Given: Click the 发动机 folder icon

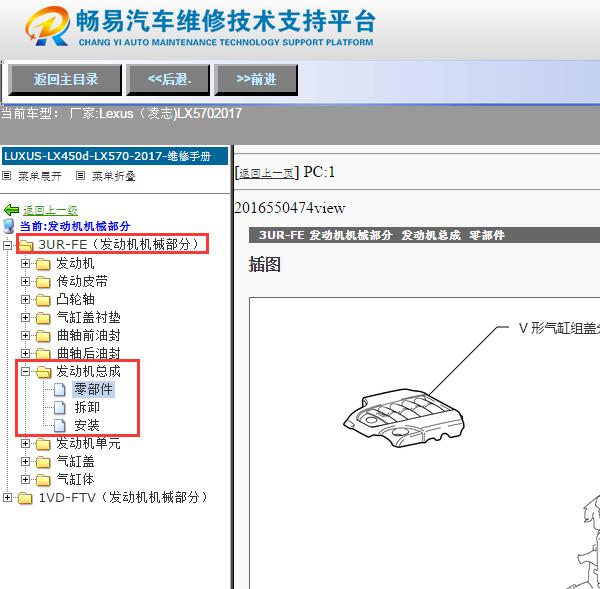Looking at the screenshot, I should (x=43, y=264).
